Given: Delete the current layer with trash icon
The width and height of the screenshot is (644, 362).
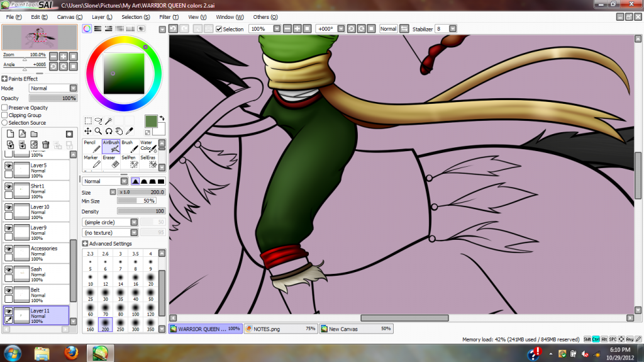Looking at the screenshot, I should (45, 145).
